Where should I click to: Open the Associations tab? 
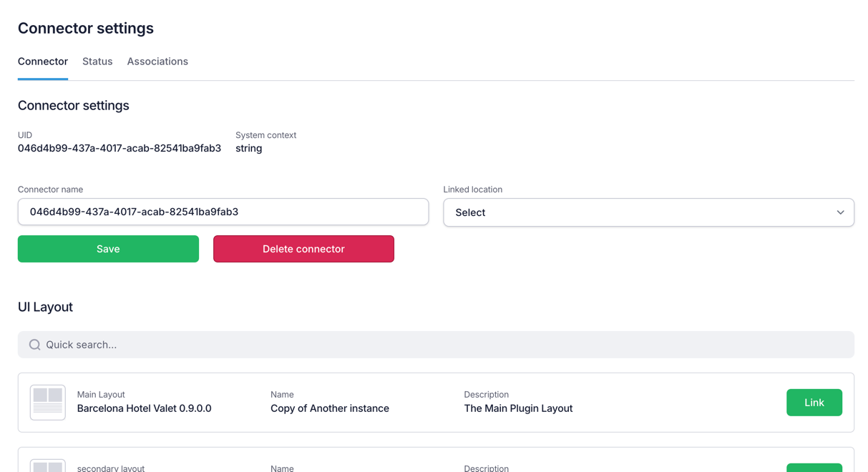click(157, 62)
